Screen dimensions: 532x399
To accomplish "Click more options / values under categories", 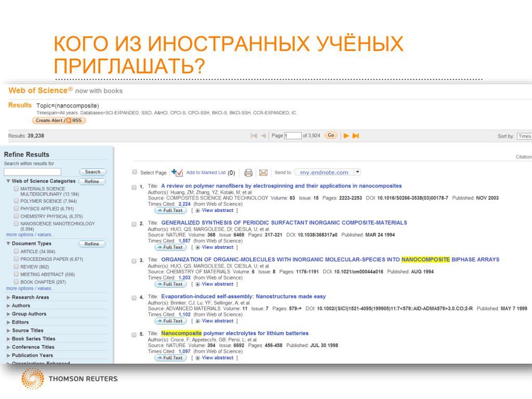I will pyautogui.click(x=30, y=235).
